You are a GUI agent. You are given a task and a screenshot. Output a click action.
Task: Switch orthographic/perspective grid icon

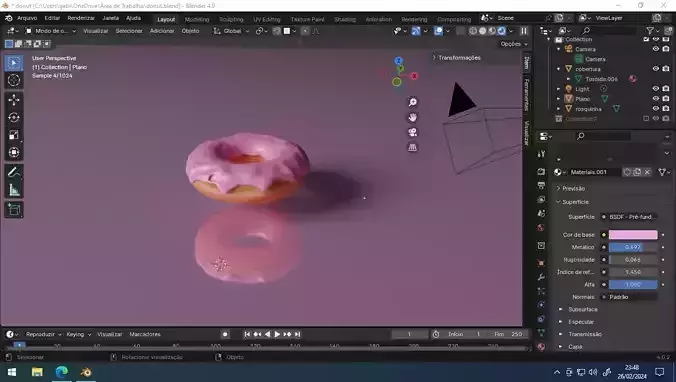tap(413, 147)
